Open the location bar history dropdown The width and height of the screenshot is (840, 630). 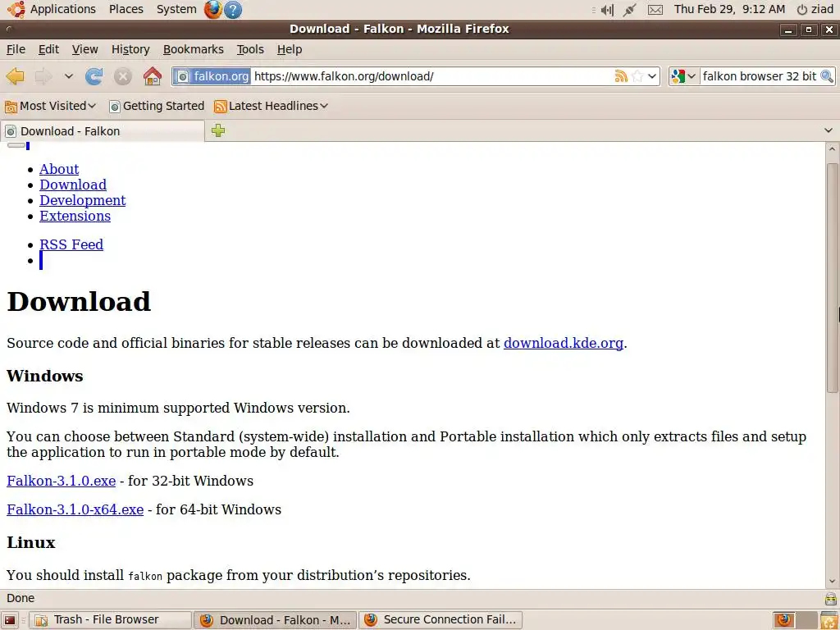[652, 76]
